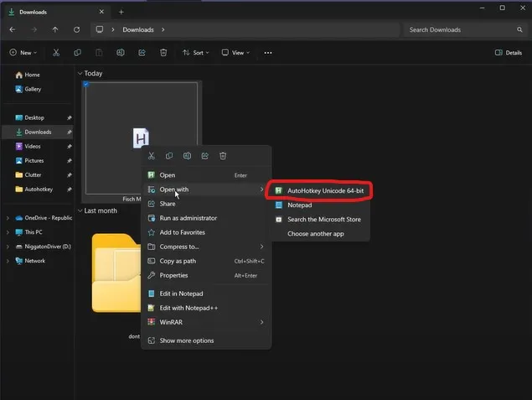532x400 pixels.
Task: Click the Cut icon in the toolbar
Action: [x=56, y=53]
